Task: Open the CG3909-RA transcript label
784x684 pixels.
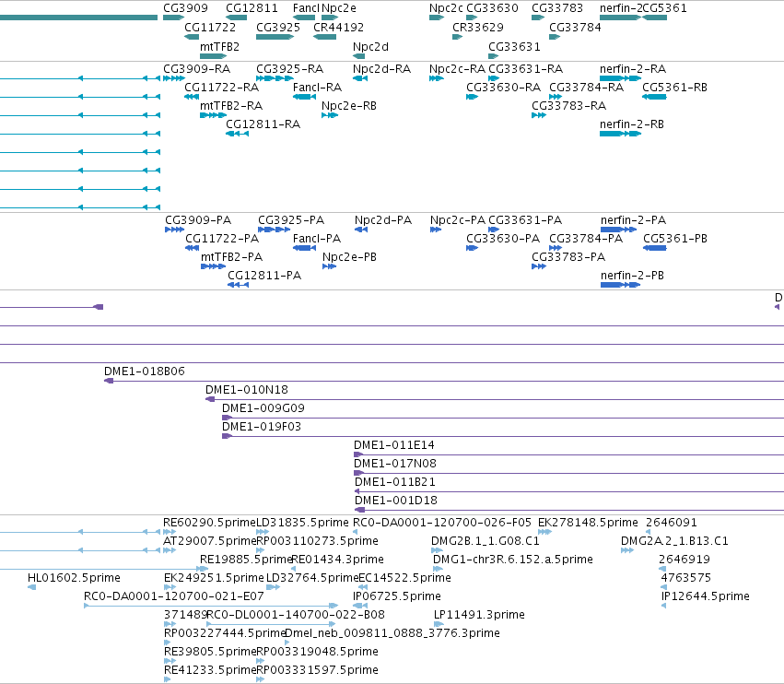Action: click(196, 68)
